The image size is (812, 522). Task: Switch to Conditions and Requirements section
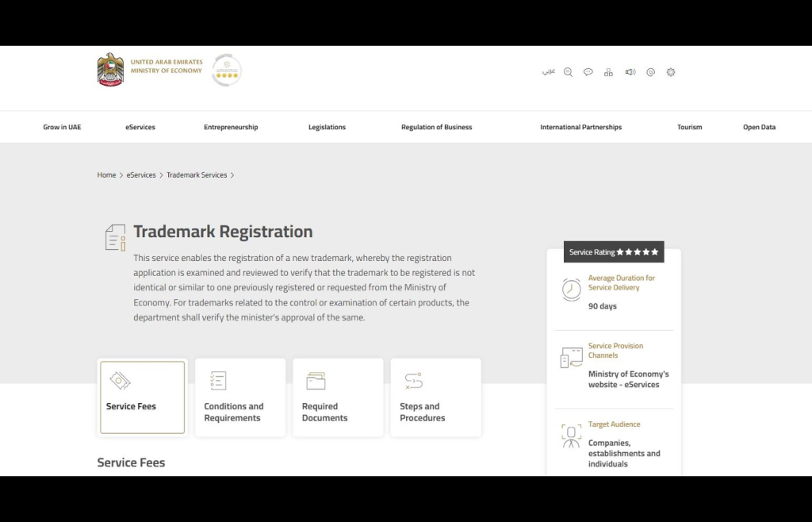tap(239, 397)
